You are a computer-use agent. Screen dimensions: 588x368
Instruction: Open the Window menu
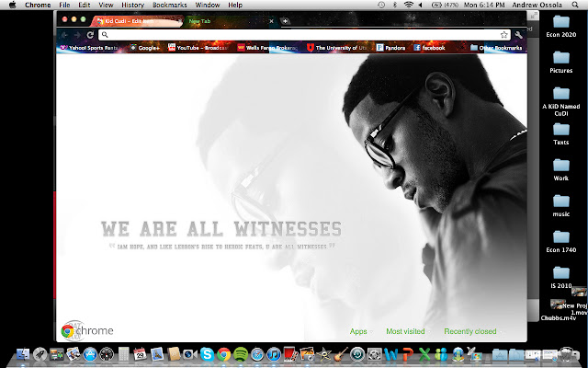208,5
